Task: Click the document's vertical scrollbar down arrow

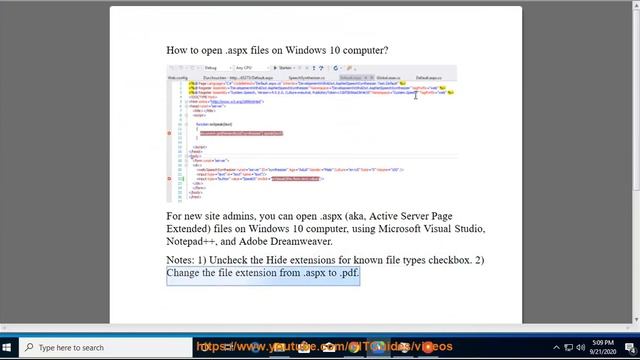Action: click(636, 320)
